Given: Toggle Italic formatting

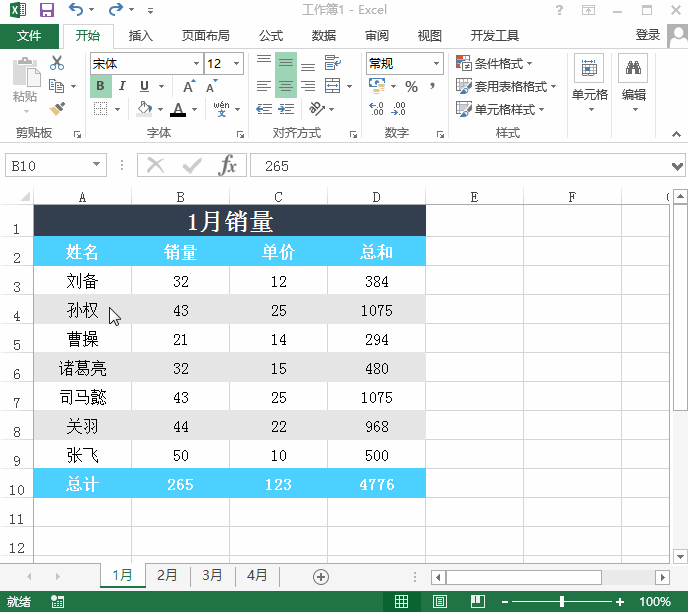Looking at the screenshot, I should tap(122, 86).
